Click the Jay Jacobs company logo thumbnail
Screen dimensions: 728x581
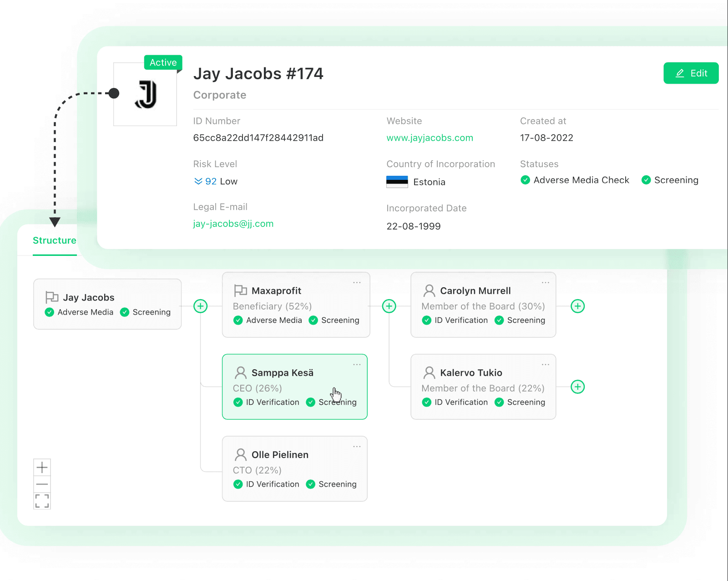click(145, 94)
